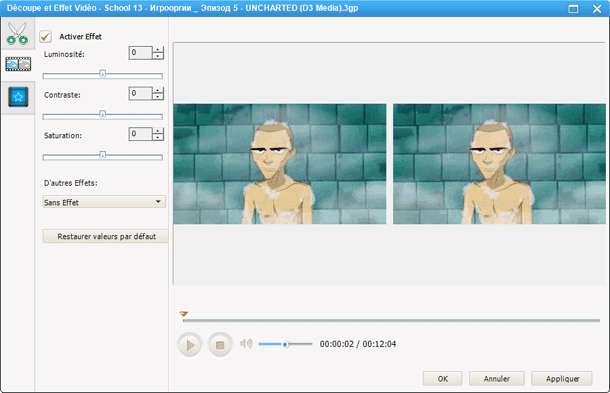Click Restaurer valeurs par défaut button
Viewport: 610px width, 393px height.
[x=105, y=236]
